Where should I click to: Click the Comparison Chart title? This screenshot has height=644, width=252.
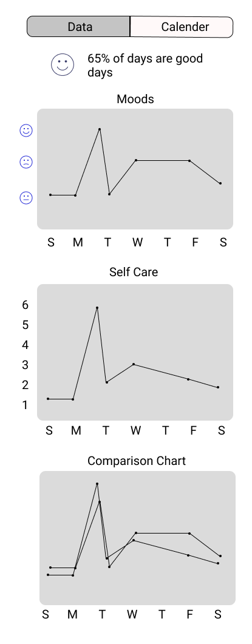pyautogui.click(x=137, y=461)
